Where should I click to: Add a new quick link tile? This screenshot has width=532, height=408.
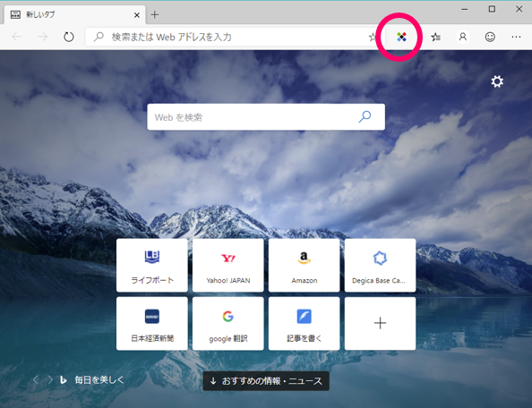(380, 324)
